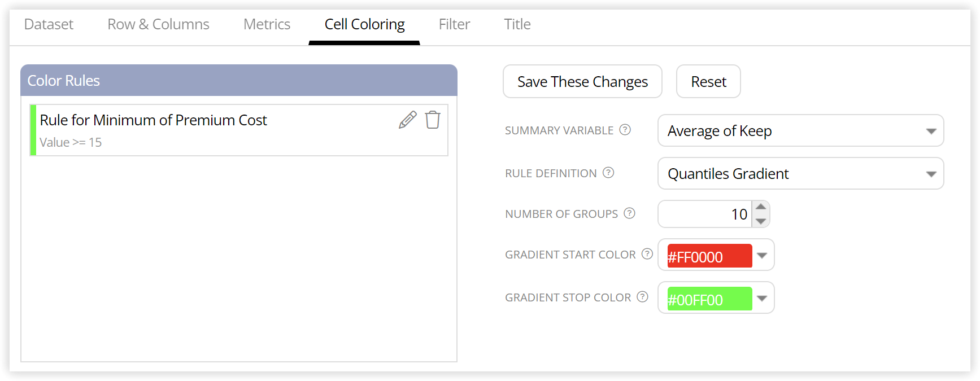Go to the Metrics tab
The height and width of the screenshot is (381, 980).
pyautogui.click(x=267, y=24)
